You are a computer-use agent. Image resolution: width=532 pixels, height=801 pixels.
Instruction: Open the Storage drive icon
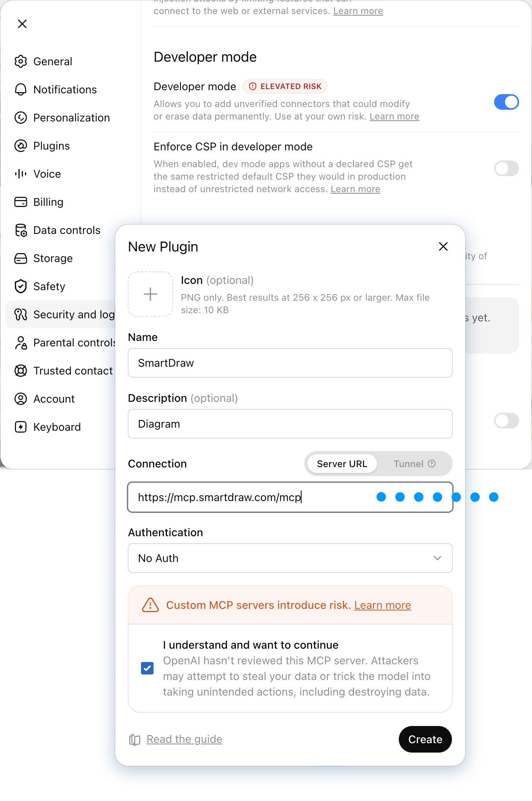pos(21,258)
